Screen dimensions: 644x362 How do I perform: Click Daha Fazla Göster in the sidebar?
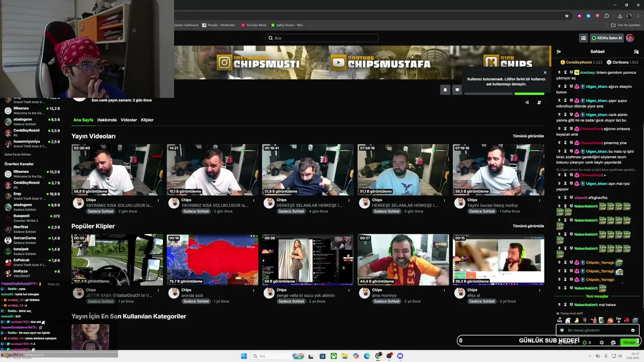(18, 154)
